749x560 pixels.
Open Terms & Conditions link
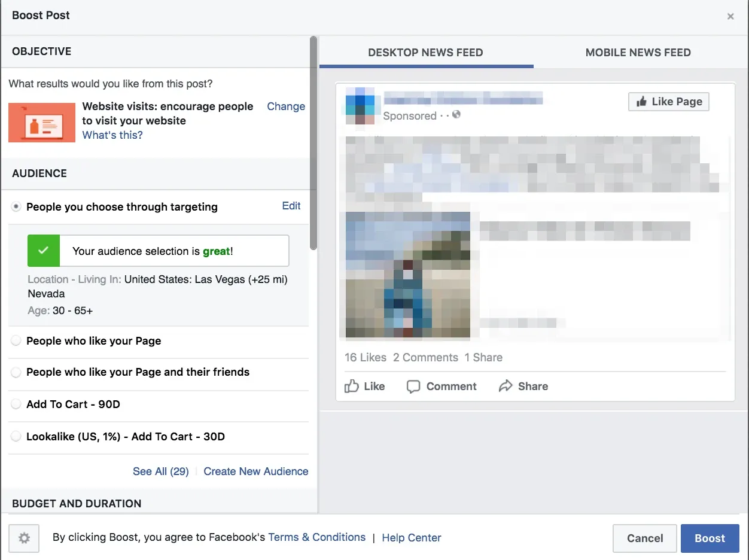pos(317,537)
